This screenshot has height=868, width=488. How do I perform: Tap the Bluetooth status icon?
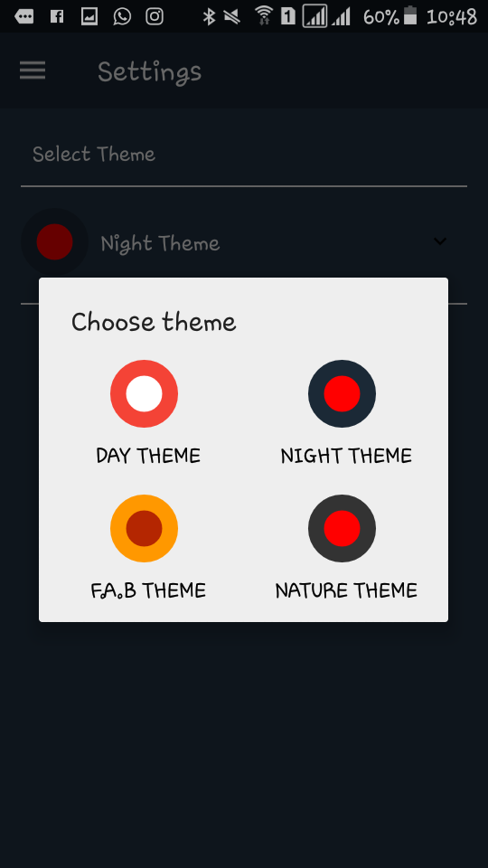click(x=209, y=16)
